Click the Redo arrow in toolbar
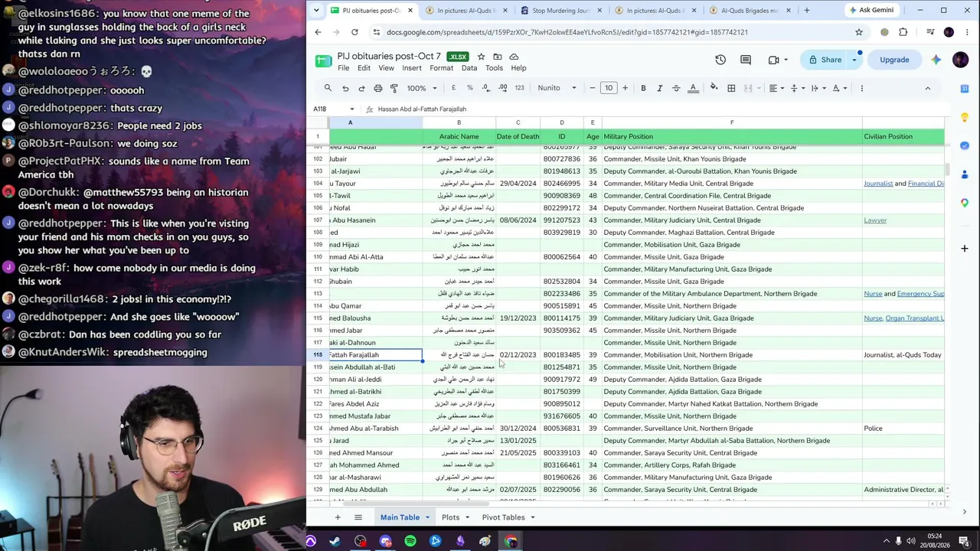980x551 pixels. 361,88
